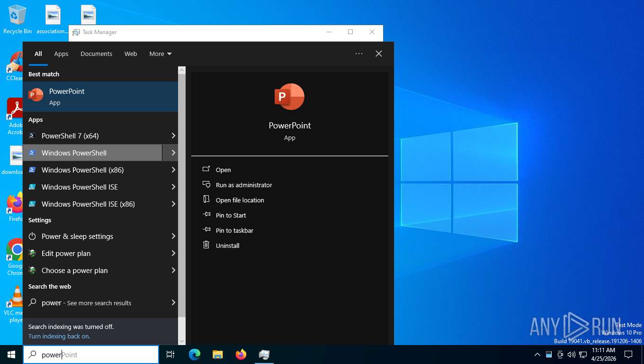The width and height of the screenshot is (644, 364).
Task: Open the taskbar clock and date
Action: pos(604,355)
